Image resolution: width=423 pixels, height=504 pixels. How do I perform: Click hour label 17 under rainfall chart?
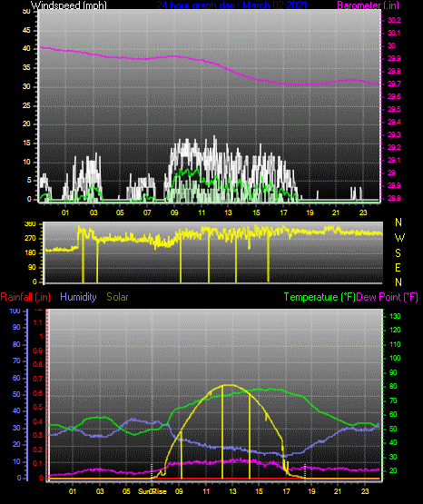(286, 491)
